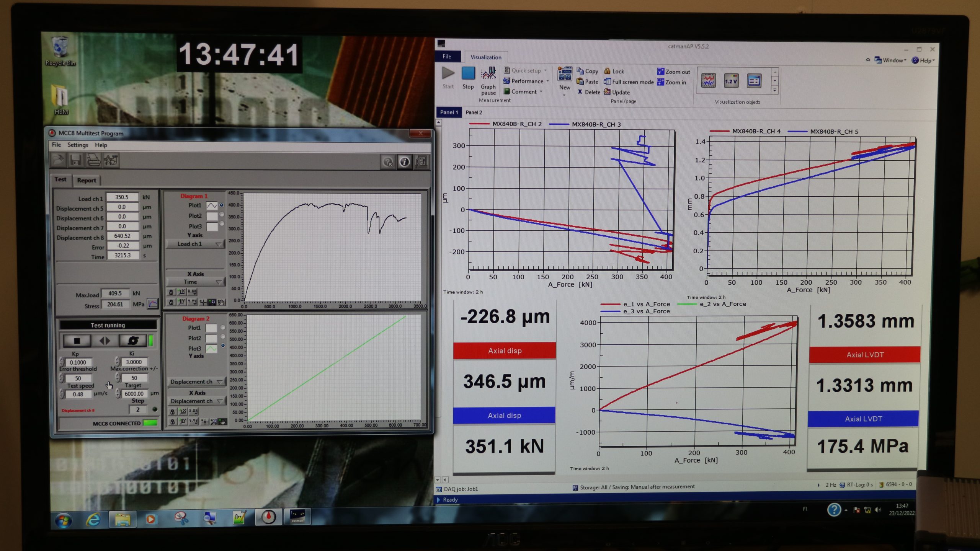The image size is (980, 551).
Task: Select Diagram 2 Plot3 radio button
Action: pyautogui.click(x=223, y=346)
